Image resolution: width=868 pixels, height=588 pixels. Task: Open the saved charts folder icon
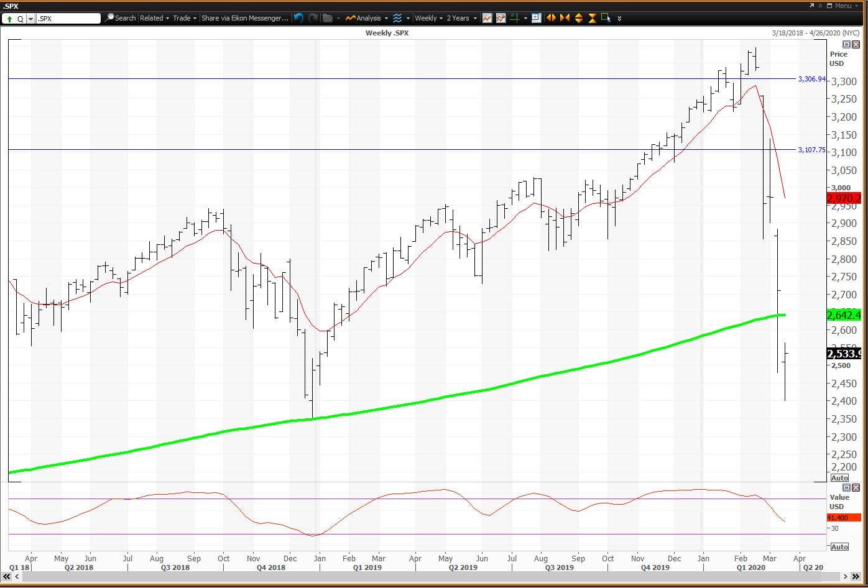coord(328,18)
